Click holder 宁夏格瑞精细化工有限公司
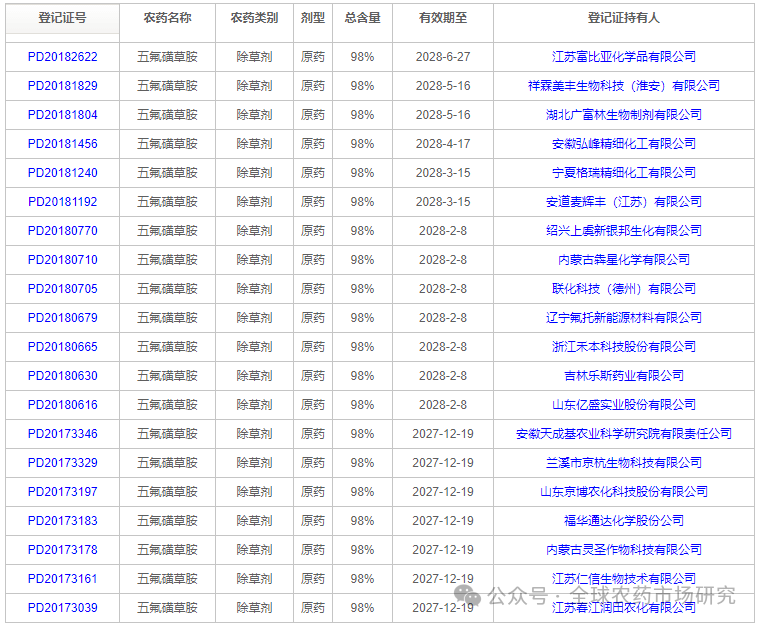Viewport: 760px width, 626px height. 624,173
